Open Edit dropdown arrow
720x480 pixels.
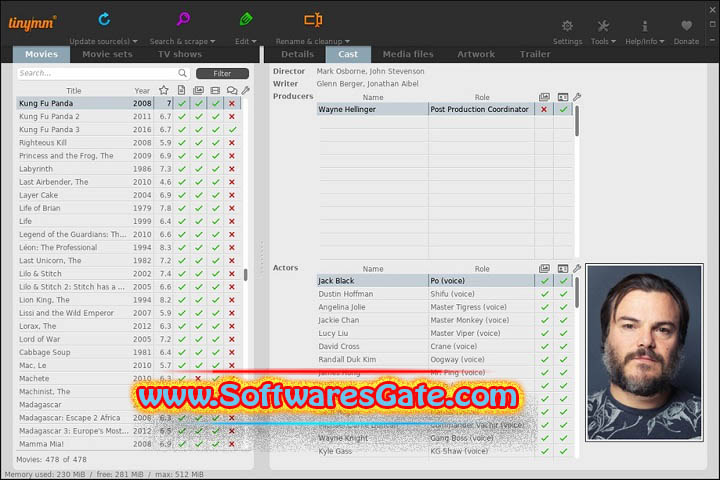pyautogui.click(x=254, y=41)
